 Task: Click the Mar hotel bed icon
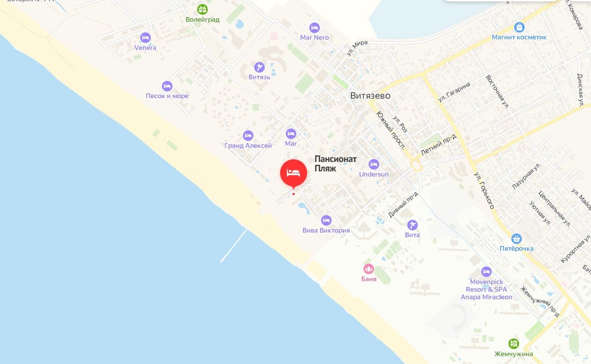pyautogui.click(x=291, y=133)
